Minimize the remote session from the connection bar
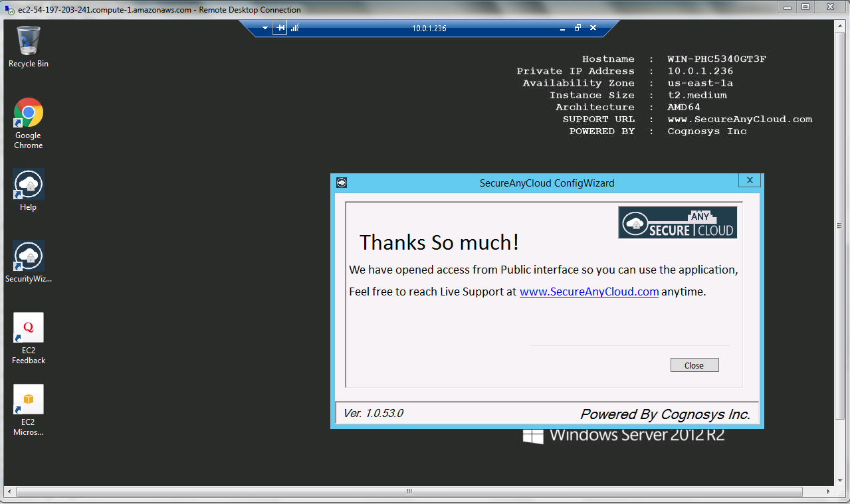This screenshot has width=850, height=504. click(x=562, y=28)
